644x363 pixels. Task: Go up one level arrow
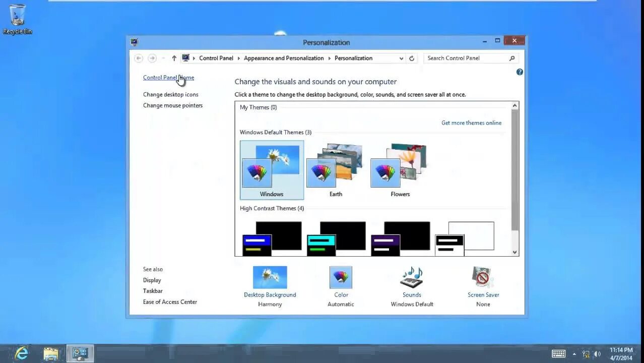click(x=174, y=58)
